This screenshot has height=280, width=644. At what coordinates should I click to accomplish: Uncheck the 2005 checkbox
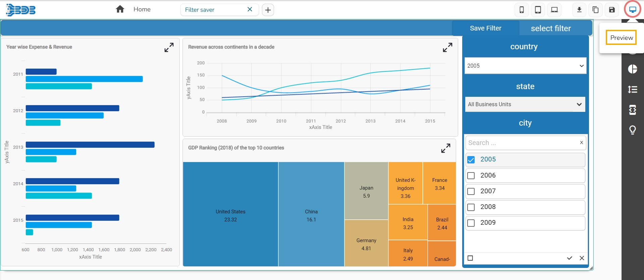click(x=471, y=160)
